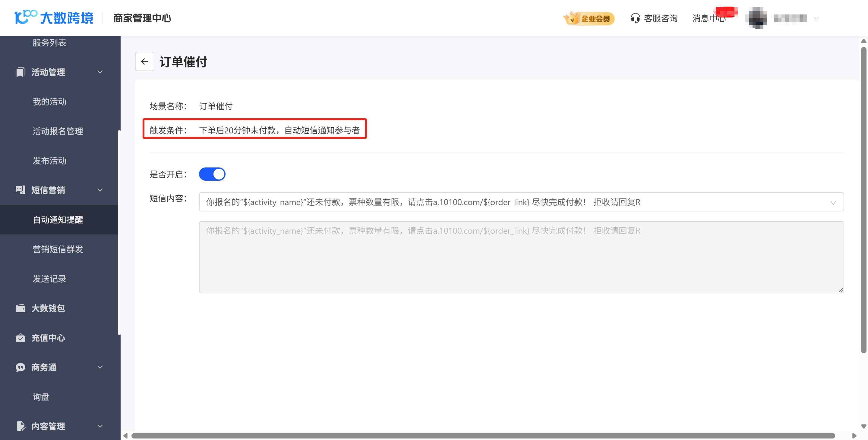Click the 客服咨询 headset icon
This screenshot has width=868, height=440.
click(635, 18)
